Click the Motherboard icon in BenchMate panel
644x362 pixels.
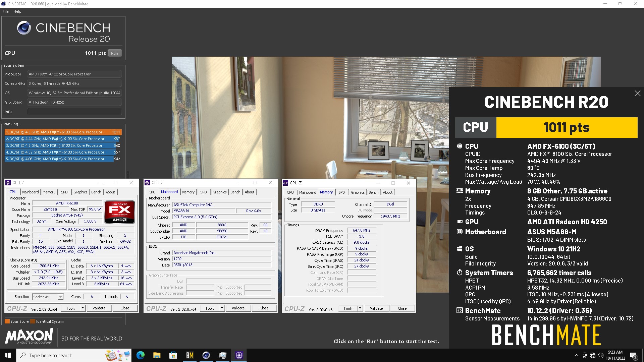pos(460,232)
